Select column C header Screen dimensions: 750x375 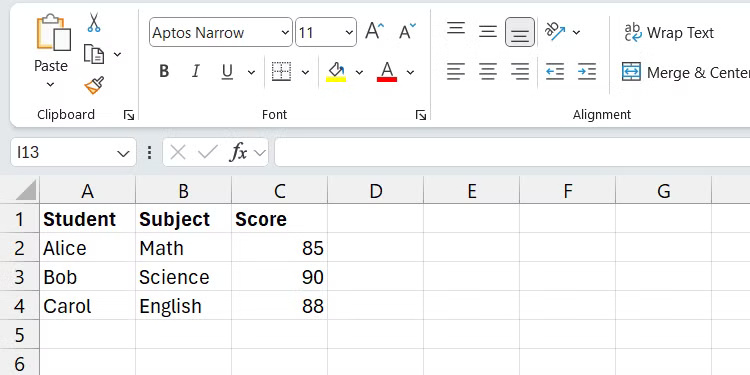coord(280,191)
